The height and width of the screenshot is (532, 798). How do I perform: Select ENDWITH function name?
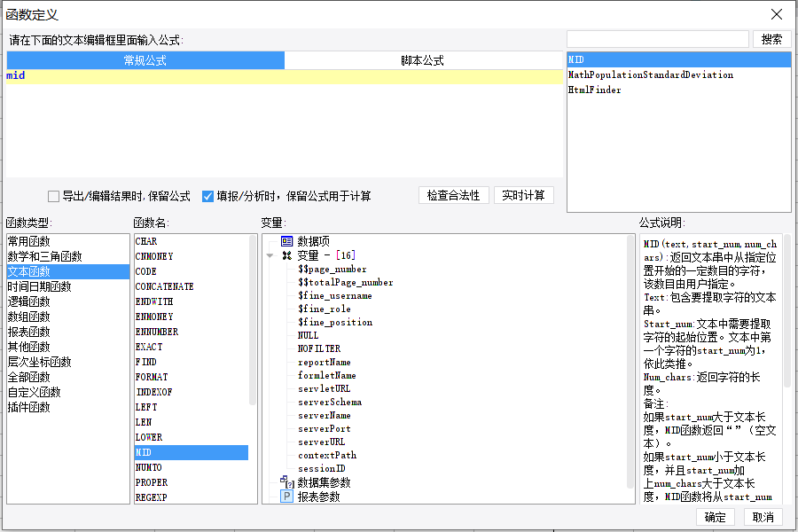[x=192, y=301]
